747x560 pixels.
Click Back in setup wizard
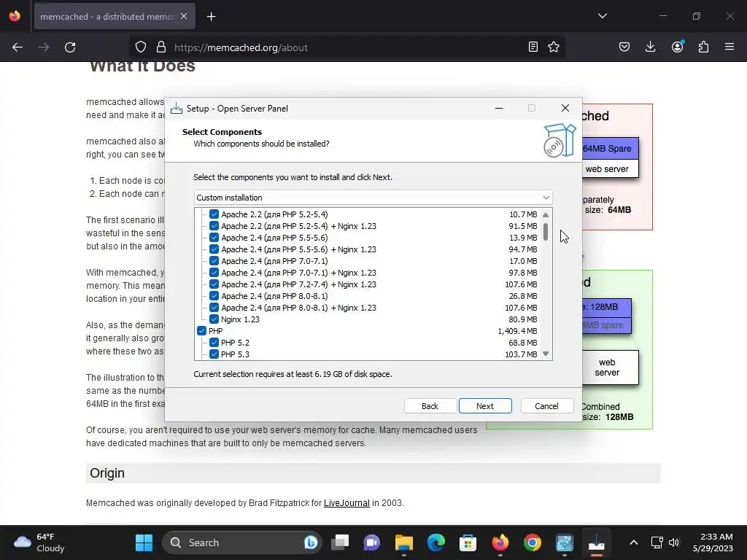coord(430,406)
